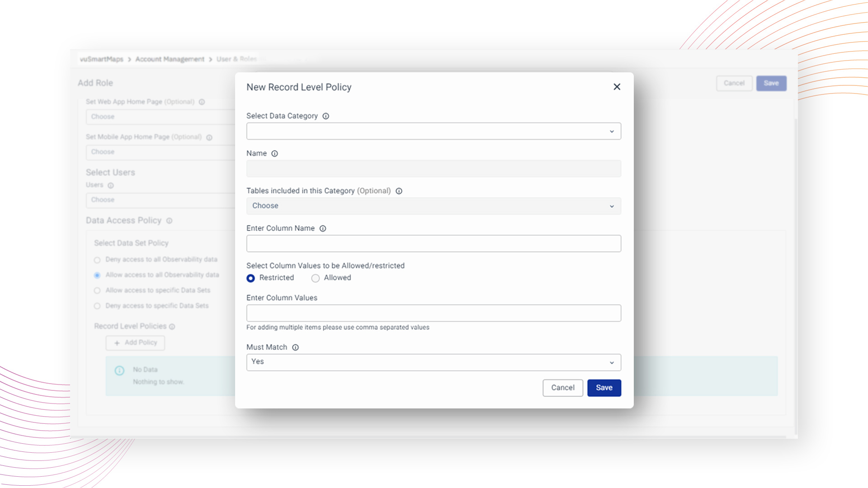
Task: Click info icon beside Users label
Action: [x=111, y=186]
